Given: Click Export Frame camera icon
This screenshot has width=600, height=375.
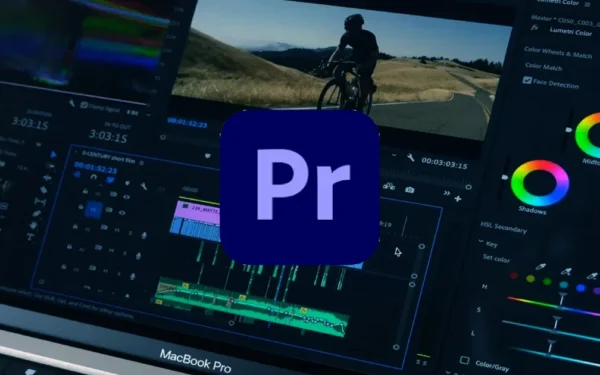Looking at the screenshot, I should [x=409, y=190].
